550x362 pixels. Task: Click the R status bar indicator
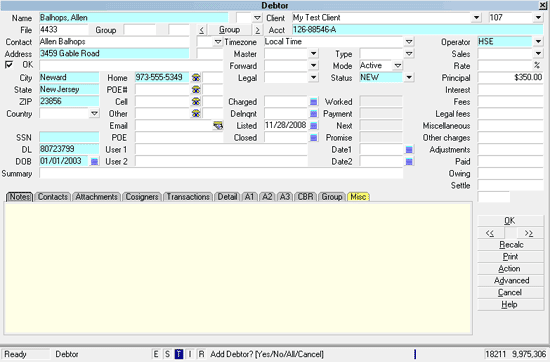pos(201,354)
